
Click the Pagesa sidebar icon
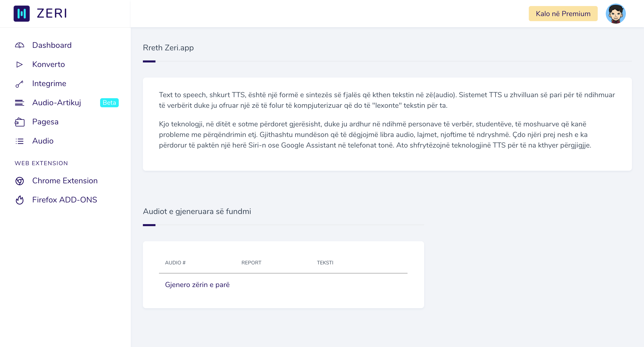[x=20, y=121]
